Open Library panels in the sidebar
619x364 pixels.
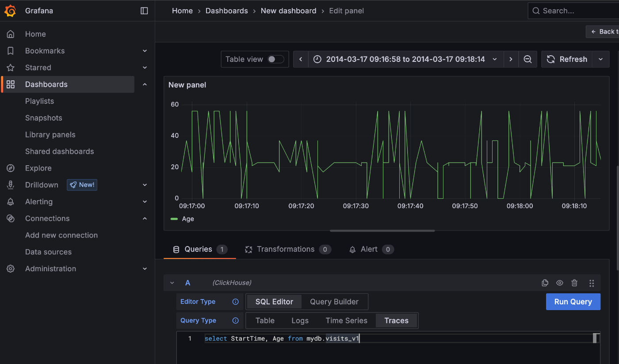(x=50, y=135)
